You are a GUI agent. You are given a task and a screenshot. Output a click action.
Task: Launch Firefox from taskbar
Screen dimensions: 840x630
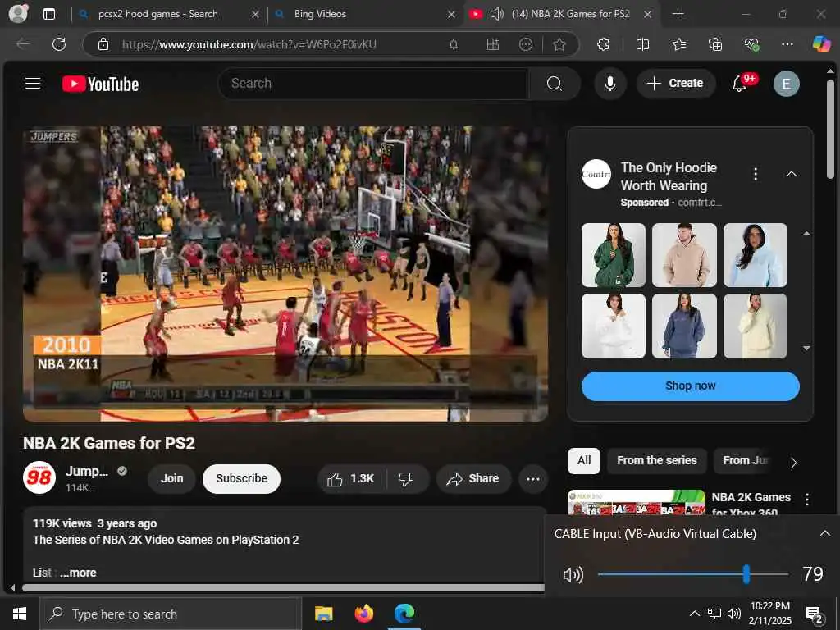pos(364,614)
